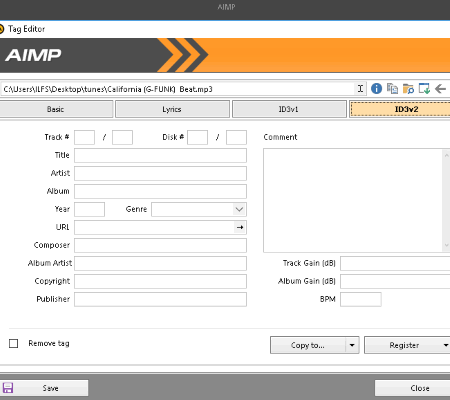450x400 pixels.
Task: Click the folder with magnifier icon
Action: (x=408, y=89)
